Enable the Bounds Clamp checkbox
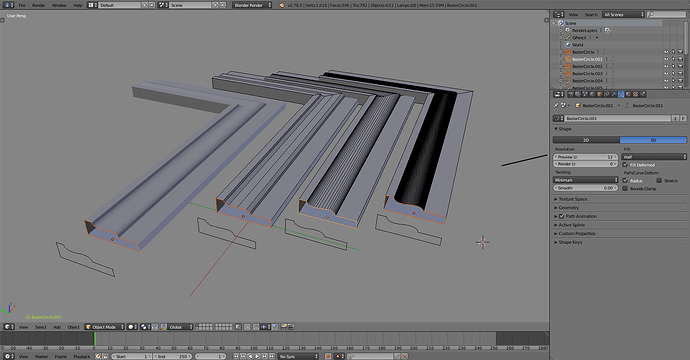This screenshot has width=690, height=360. coord(625,188)
